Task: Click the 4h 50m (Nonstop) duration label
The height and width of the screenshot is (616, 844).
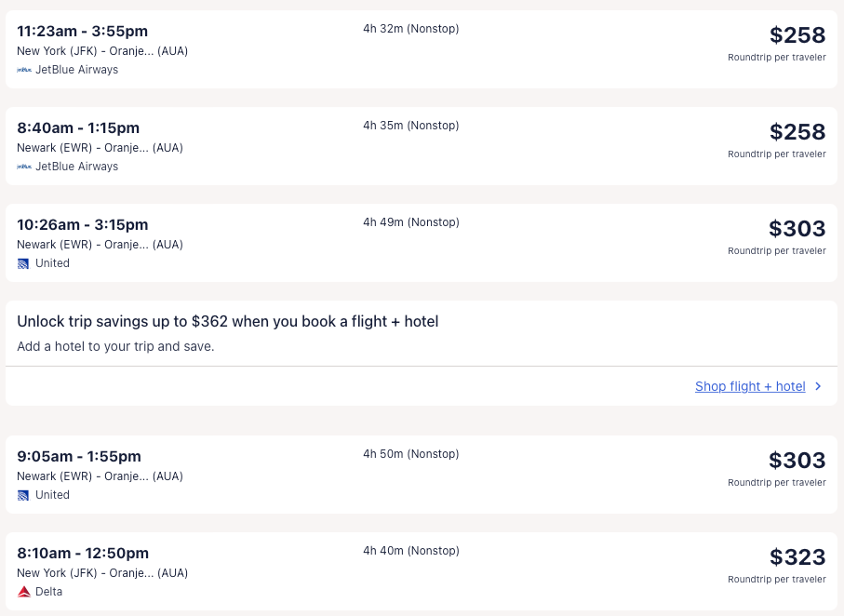Action: pyautogui.click(x=410, y=454)
